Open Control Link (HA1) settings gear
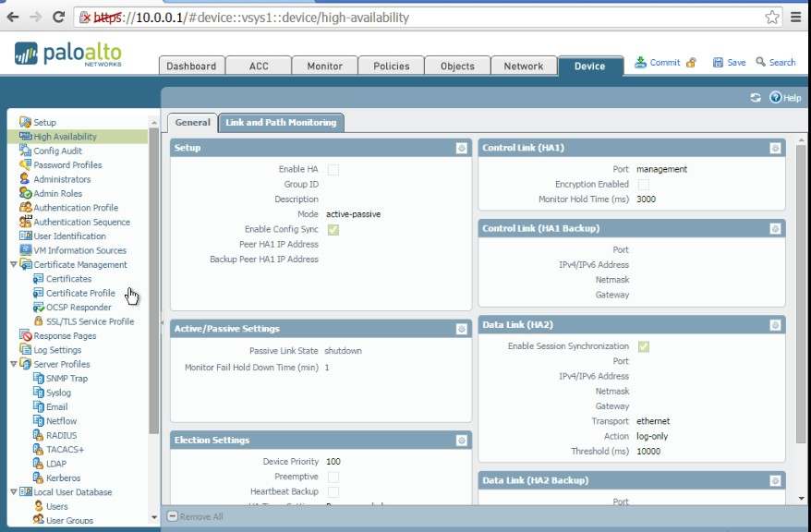The height and width of the screenshot is (532, 811). pos(775,148)
